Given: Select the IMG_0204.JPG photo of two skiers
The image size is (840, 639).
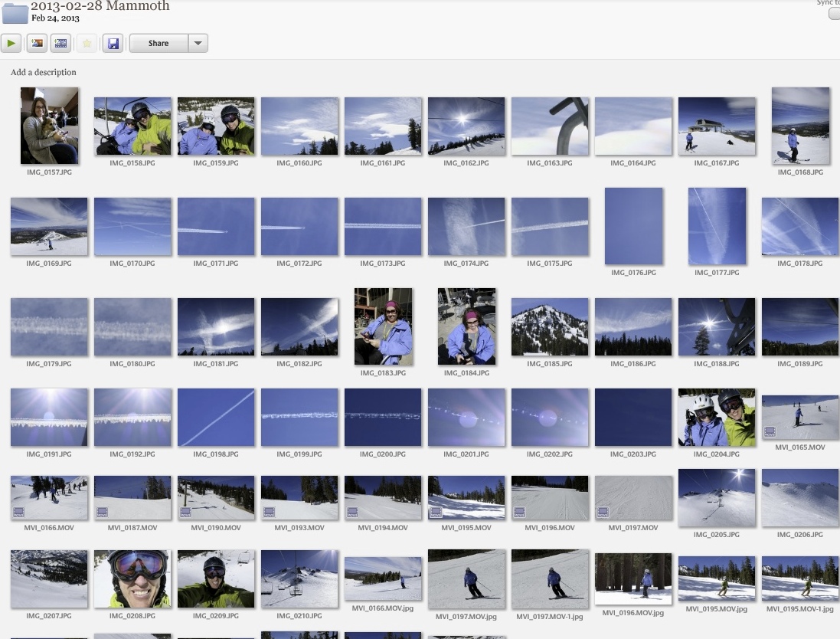Looking at the screenshot, I should pyautogui.click(x=716, y=417).
